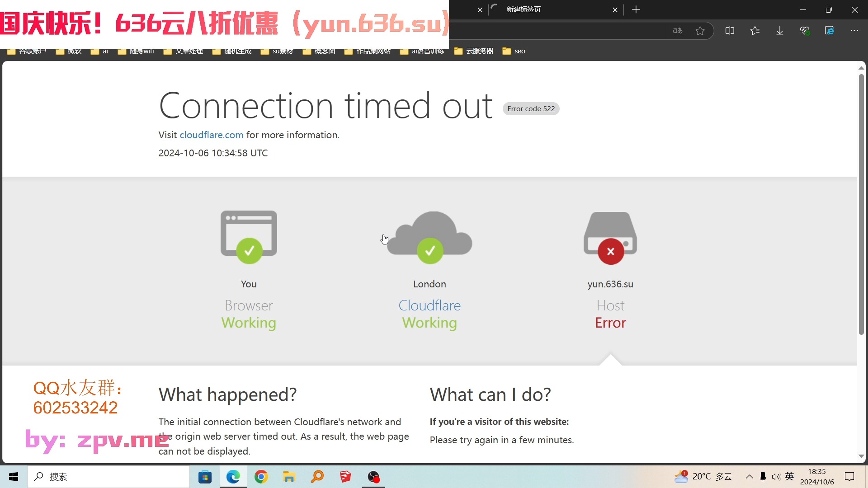Minimize the Edge browser window
Image resolution: width=868 pixels, height=488 pixels.
click(x=803, y=9)
